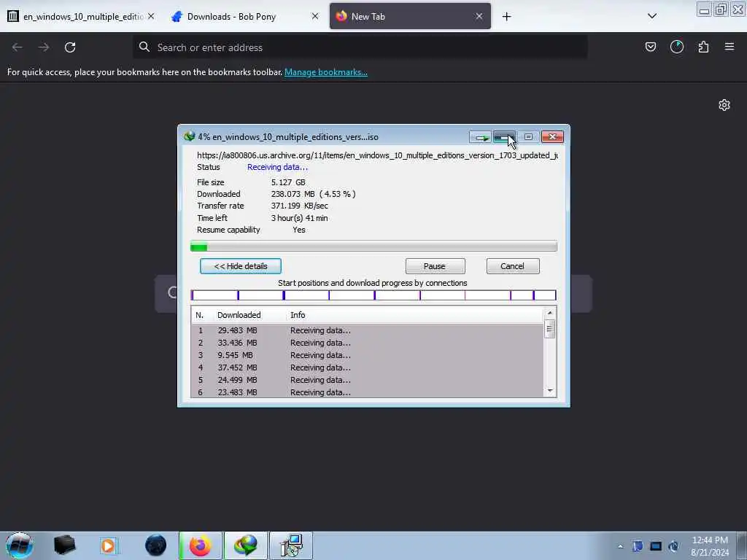Click the Firefox back arrow
The image size is (747, 560).
point(18,47)
